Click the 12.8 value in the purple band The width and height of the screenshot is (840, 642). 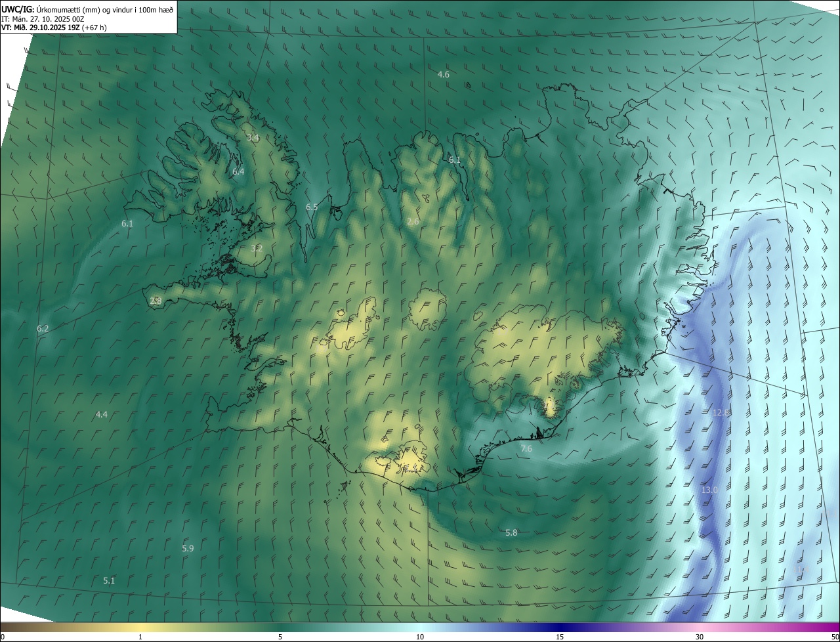[x=721, y=412]
